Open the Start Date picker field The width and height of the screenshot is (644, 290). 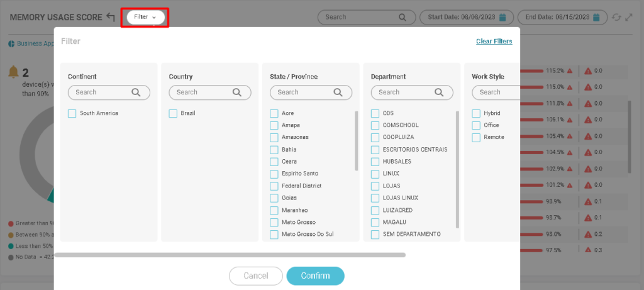click(x=462, y=17)
